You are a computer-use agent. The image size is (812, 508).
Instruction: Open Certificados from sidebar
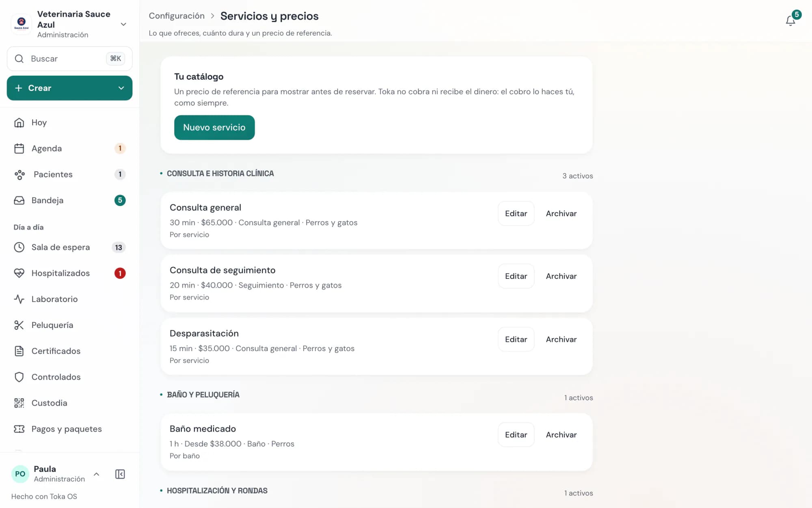pyautogui.click(x=69, y=351)
